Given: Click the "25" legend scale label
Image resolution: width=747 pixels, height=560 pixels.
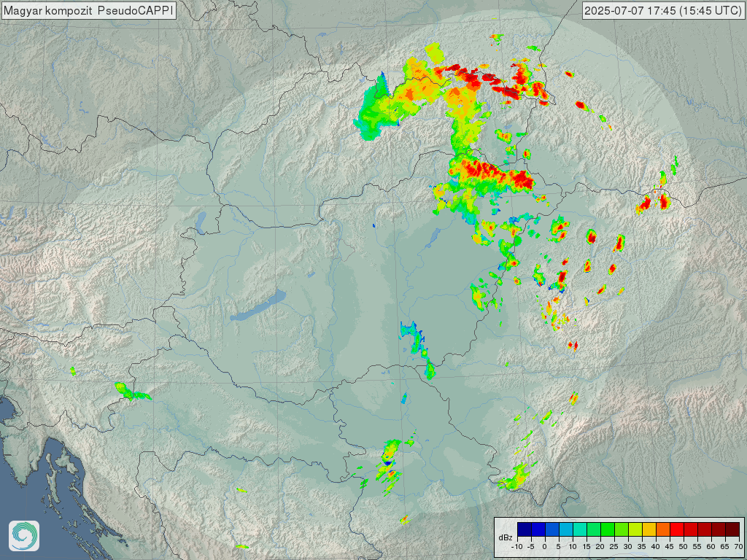Looking at the screenshot, I should point(614,547).
